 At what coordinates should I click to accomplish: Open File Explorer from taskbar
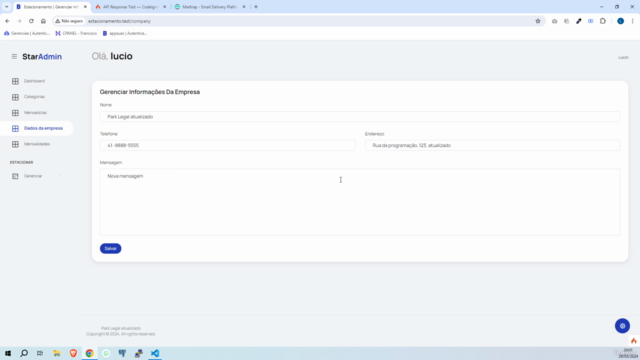coord(57,353)
